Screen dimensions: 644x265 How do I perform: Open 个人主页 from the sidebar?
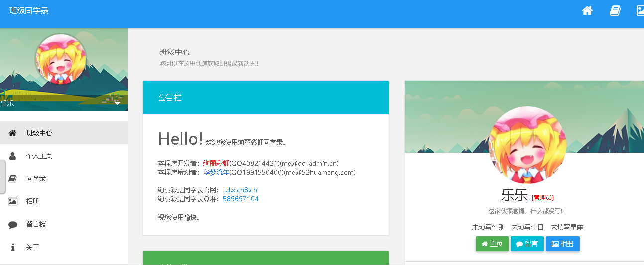[64, 156]
